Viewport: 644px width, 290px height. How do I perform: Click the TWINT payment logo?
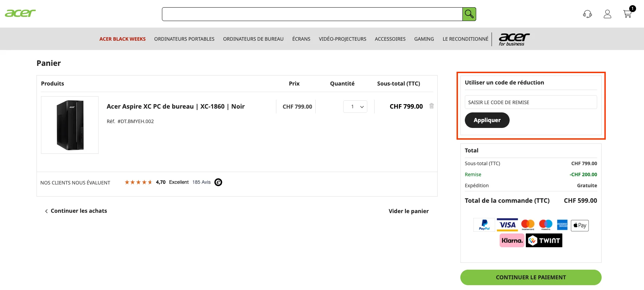(544, 240)
